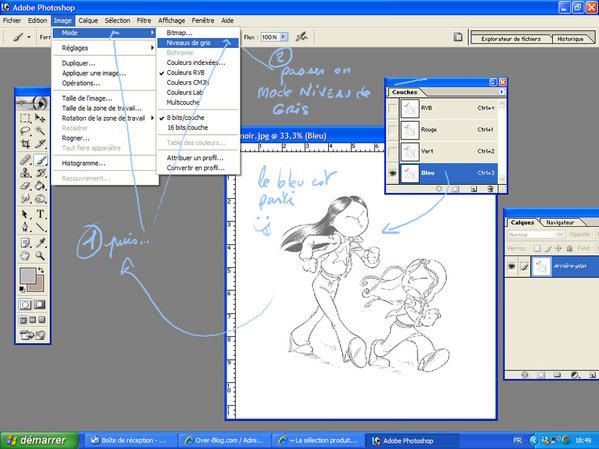Select the Rectangular Marquee tool
This screenshot has width=599, height=449.
25,117
